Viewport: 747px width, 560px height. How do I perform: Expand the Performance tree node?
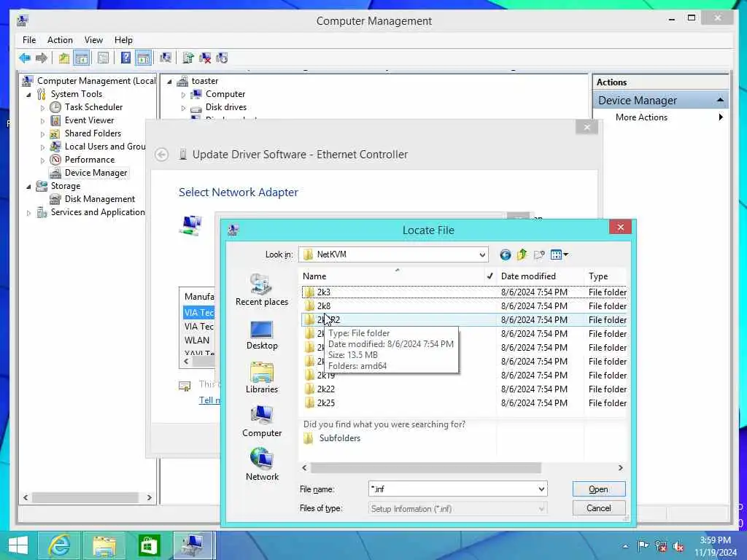click(42, 160)
